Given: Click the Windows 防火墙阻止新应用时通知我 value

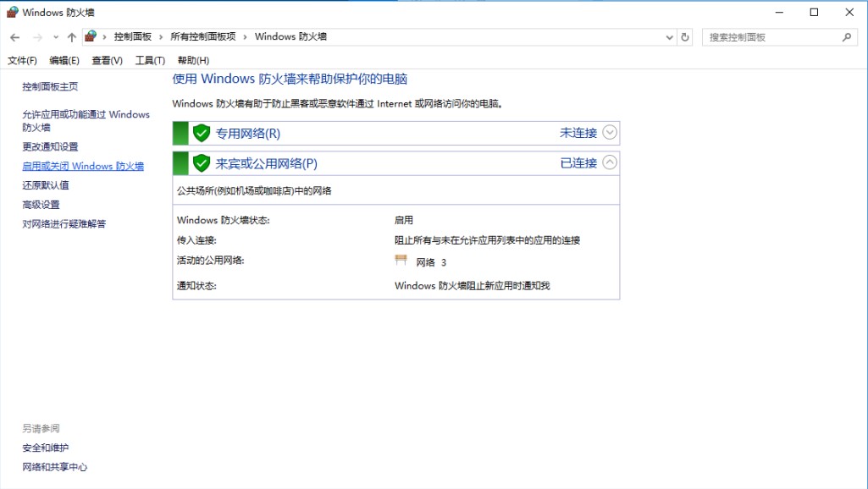Looking at the screenshot, I should click(x=473, y=285).
